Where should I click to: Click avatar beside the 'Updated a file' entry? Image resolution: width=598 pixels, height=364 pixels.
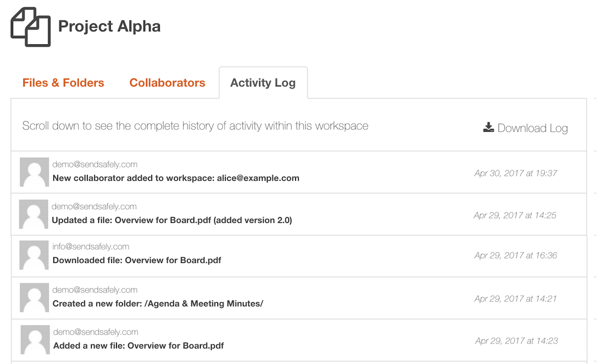(33, 214)
